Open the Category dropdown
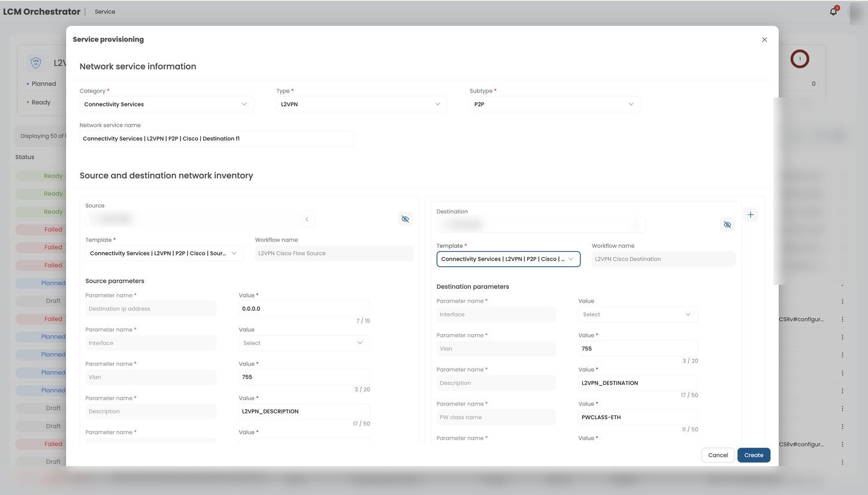 (167, 104)
